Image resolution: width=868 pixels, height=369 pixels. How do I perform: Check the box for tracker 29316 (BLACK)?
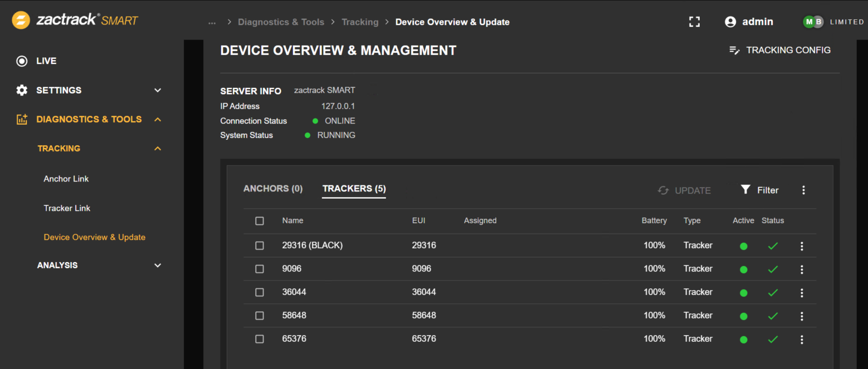pos(260,245)
